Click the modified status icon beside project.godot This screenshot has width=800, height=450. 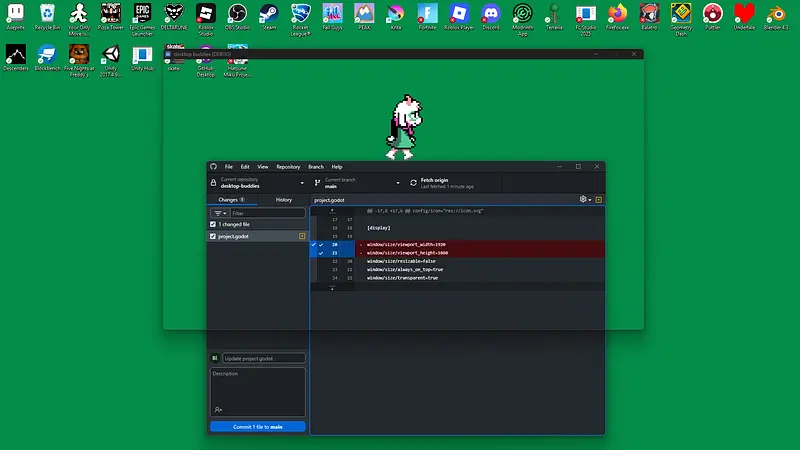click(x=302, y=236)
